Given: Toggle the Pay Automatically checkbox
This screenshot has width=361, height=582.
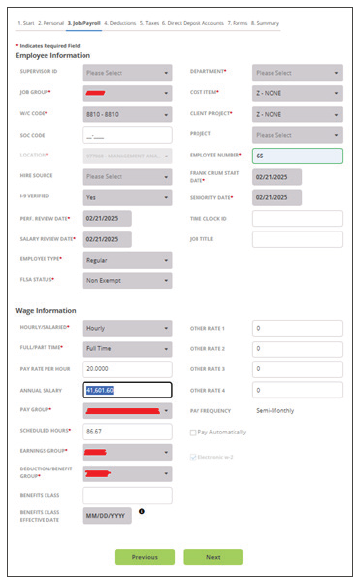Looking at the screenshot, I should 193,432.
